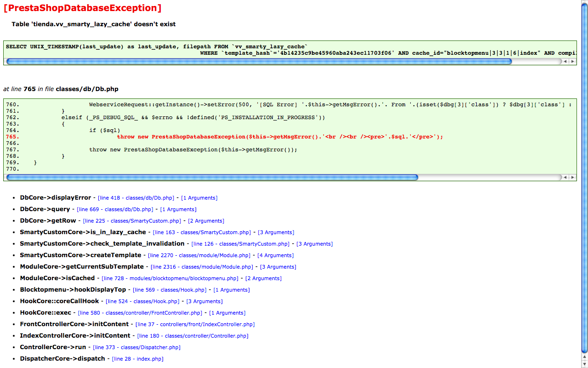Screen dimensions: 588x368
Task: Open the 'line 37 - controllers/front/IndexController.php' link
Action: [195, 324]
